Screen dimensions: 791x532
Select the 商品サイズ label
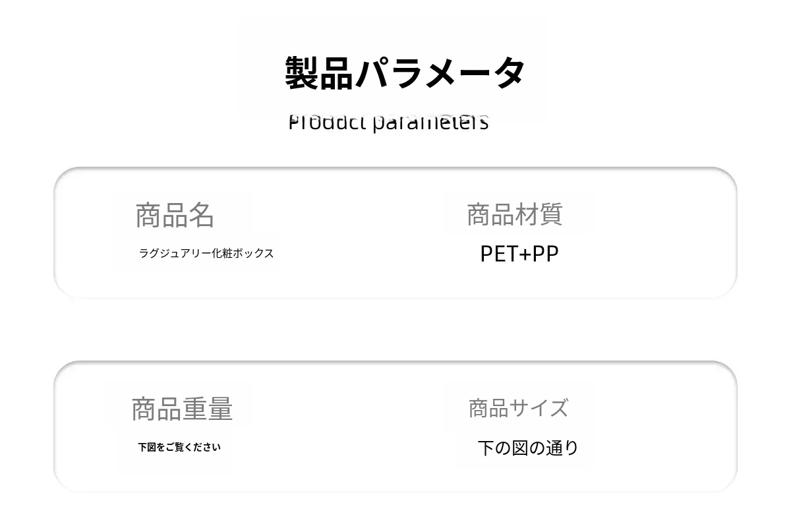click(x=518, y=408)
